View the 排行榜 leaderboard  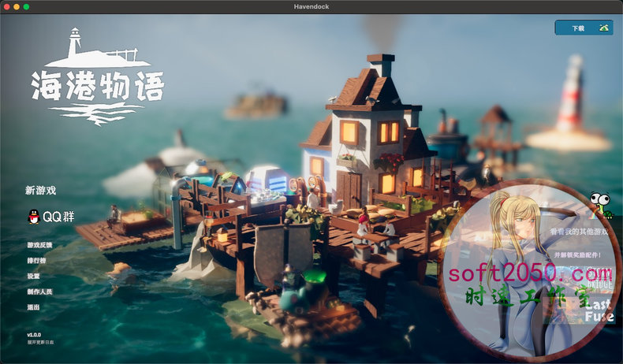(x=35, y=261)
